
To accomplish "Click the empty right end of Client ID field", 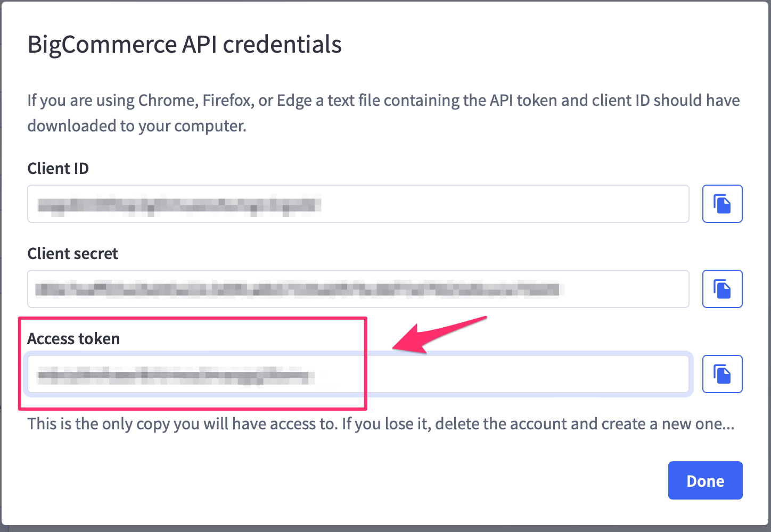I will (x=506, y=204).
